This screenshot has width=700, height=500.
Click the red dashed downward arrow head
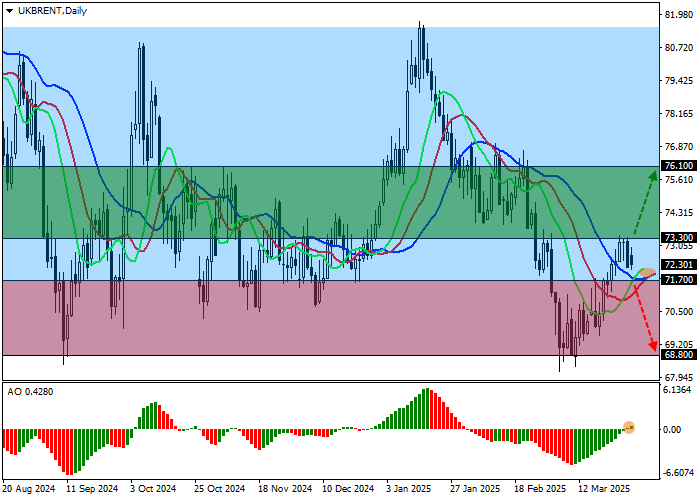(653, 346)
